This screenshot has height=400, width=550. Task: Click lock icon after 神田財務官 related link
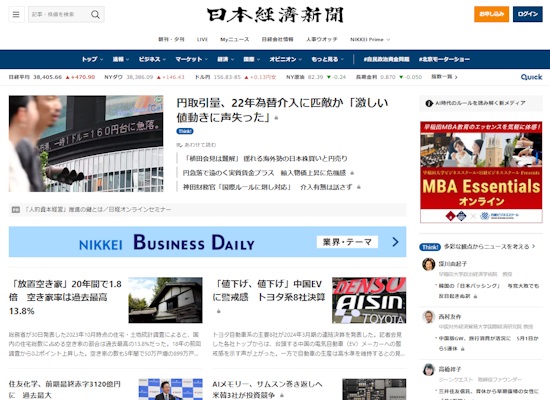click(x=358, y=187)
